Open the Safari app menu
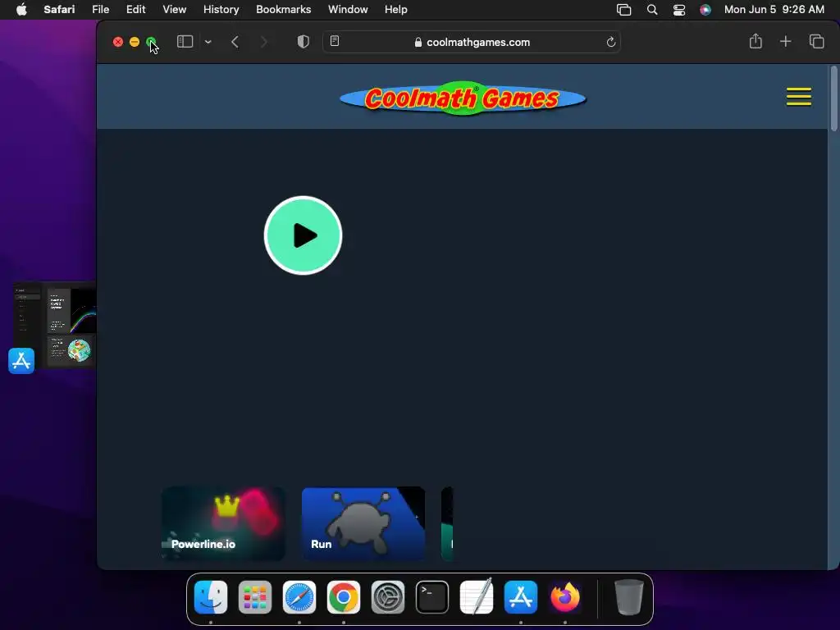840x630 pixels. click(x=59, y=10)
